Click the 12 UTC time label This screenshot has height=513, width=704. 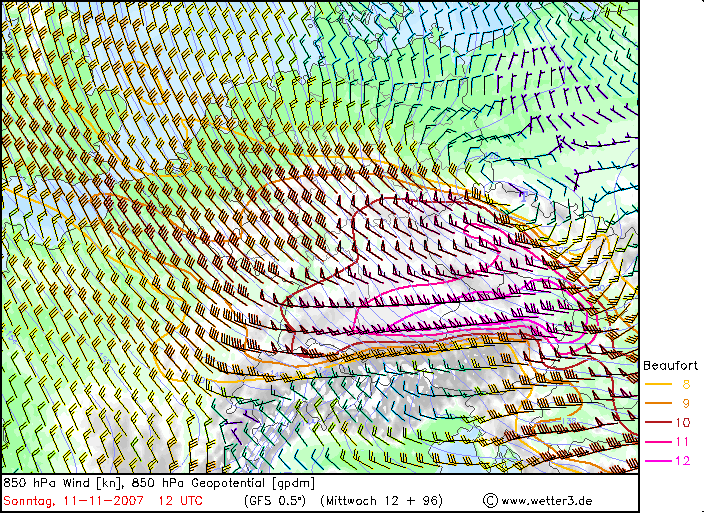click(180, 500)
